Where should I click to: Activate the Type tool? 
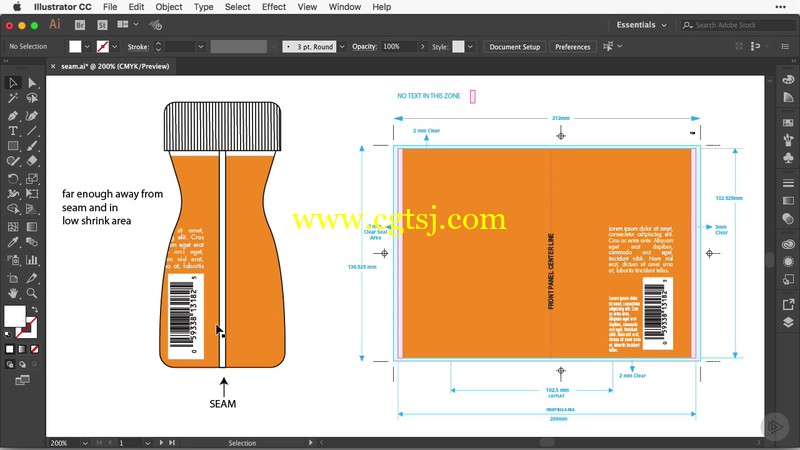(x=13, y=131)
